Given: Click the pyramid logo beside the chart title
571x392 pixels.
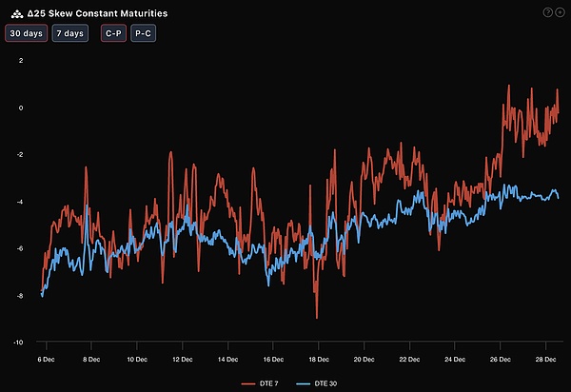Looking at the screenshot, I should pos(13,13).
